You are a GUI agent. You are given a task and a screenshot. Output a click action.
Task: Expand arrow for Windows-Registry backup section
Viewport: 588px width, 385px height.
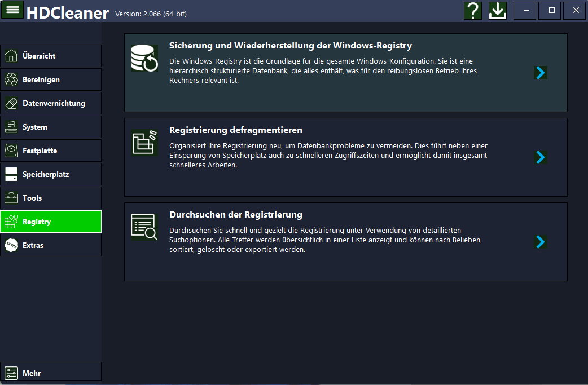pos(541,73)
